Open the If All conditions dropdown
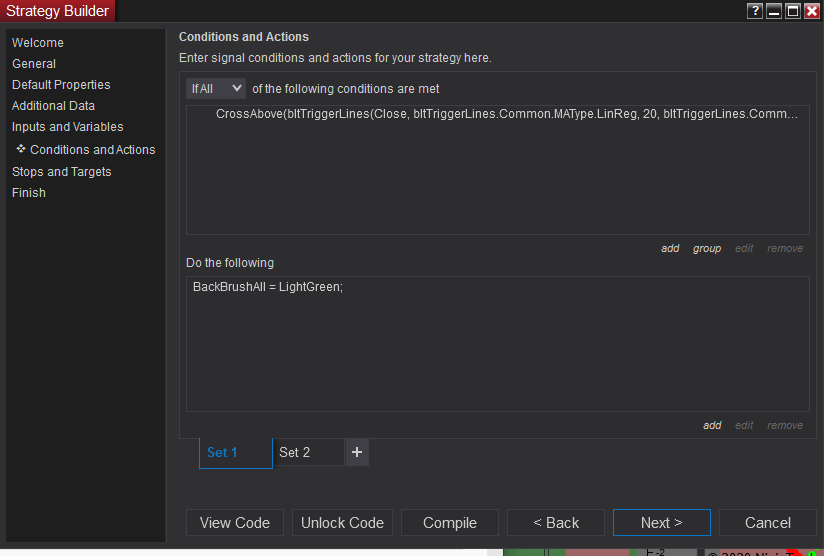Screen dimensions: 824x556 [216, 88]
